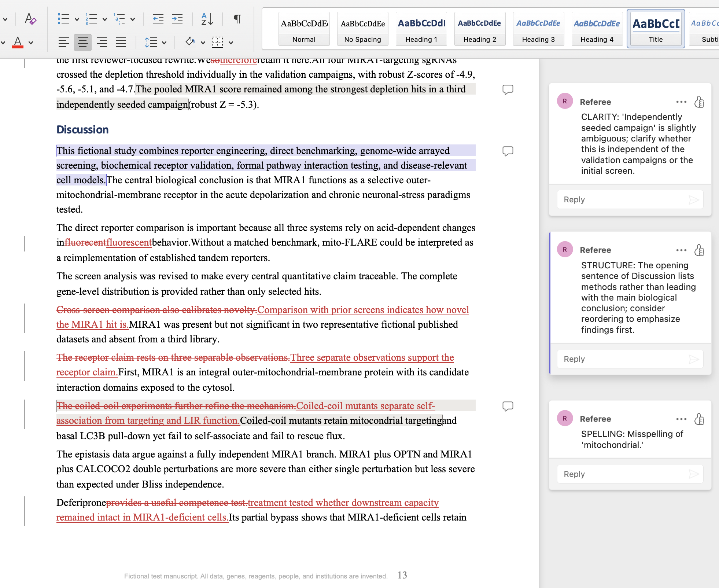Image resolution: width=719 pixels, height=588 pixels.
Task: Like the SPELLING comment
Action: point(699,419)
